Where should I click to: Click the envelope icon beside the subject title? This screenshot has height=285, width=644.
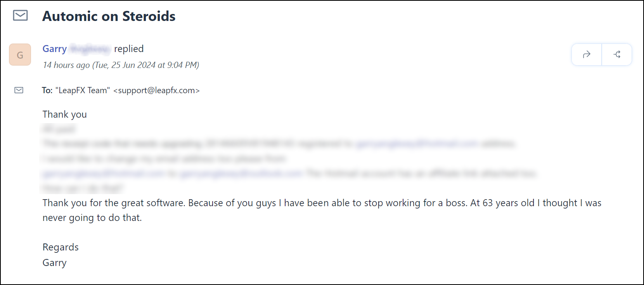20,16
